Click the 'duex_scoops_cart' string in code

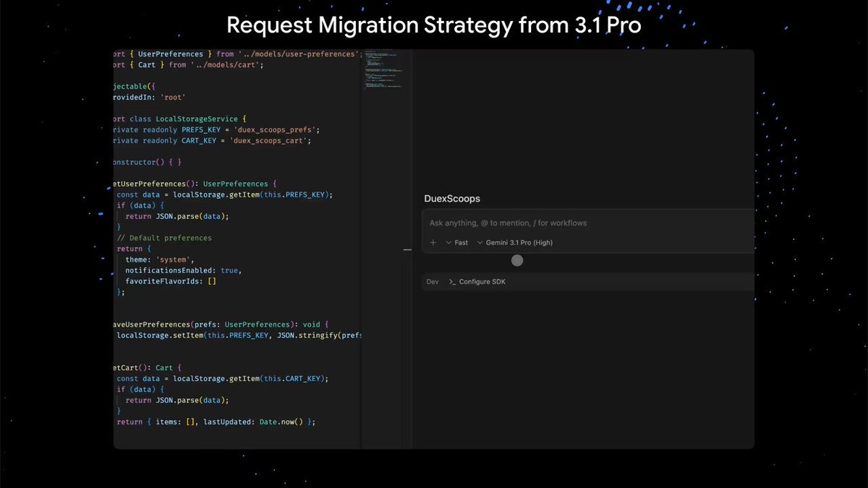[270, 140]
